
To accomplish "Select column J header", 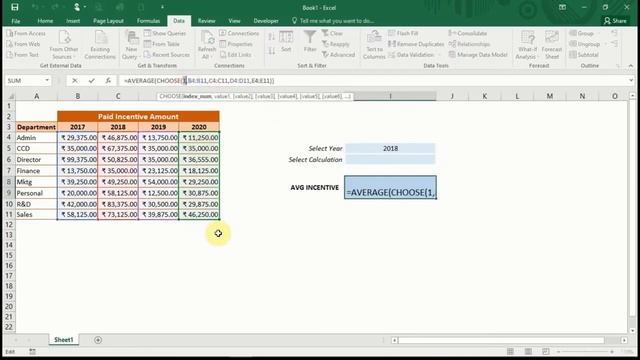I will click(x=452, y=96).
